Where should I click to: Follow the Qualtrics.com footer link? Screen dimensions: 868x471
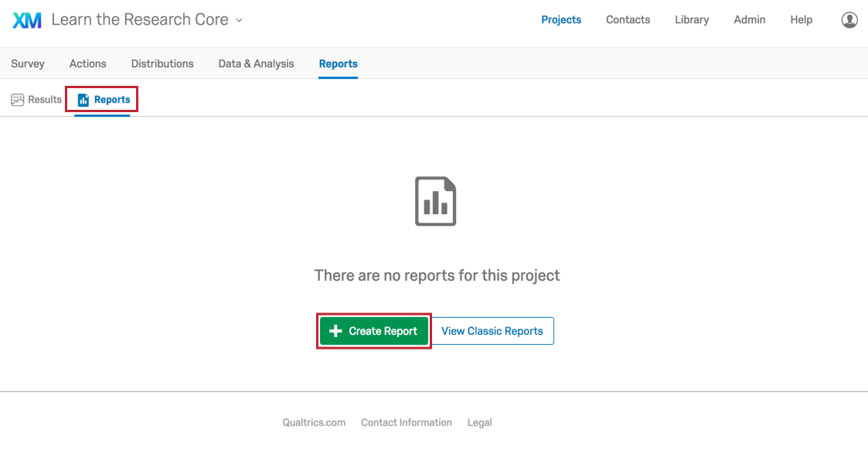coord(314,423)
